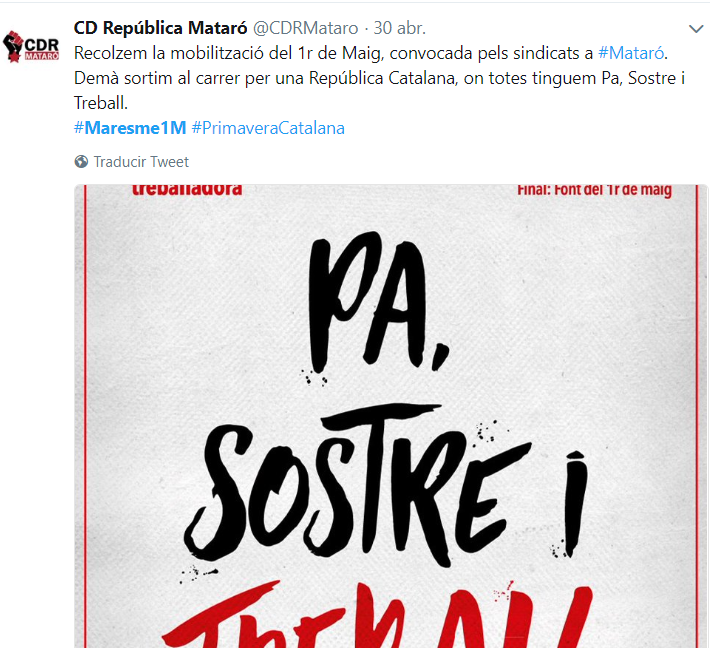Screen dimensions: 710x648
Task: Translate the tweet with Traducir Tweet
Action: (141, 162)
